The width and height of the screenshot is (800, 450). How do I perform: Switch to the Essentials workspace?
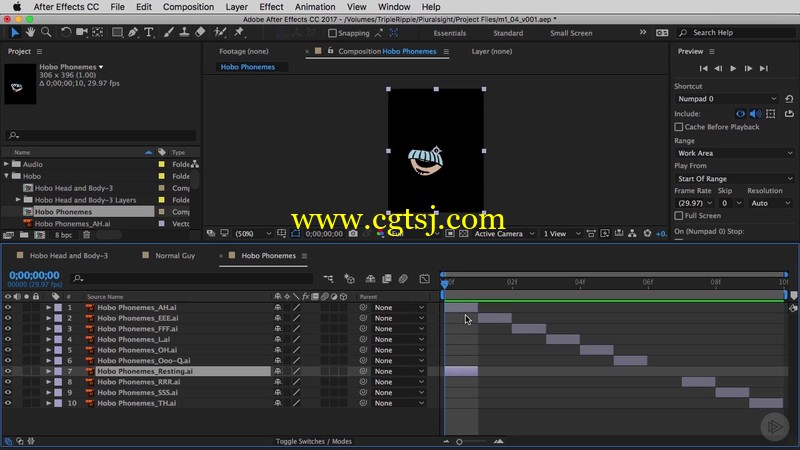[x=449, y=33]
